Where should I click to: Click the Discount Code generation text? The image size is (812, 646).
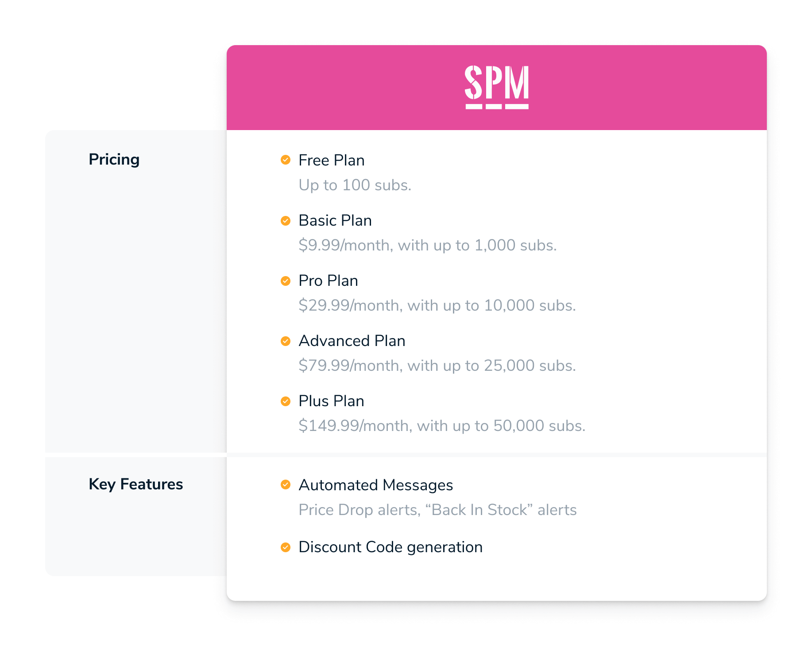tap(391, 547)
